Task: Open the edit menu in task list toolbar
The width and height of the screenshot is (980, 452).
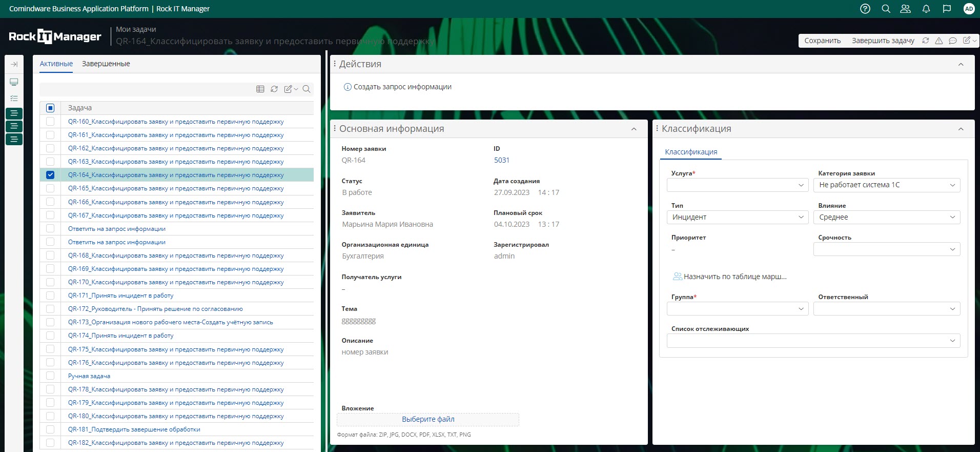Action: click(291, 89)
